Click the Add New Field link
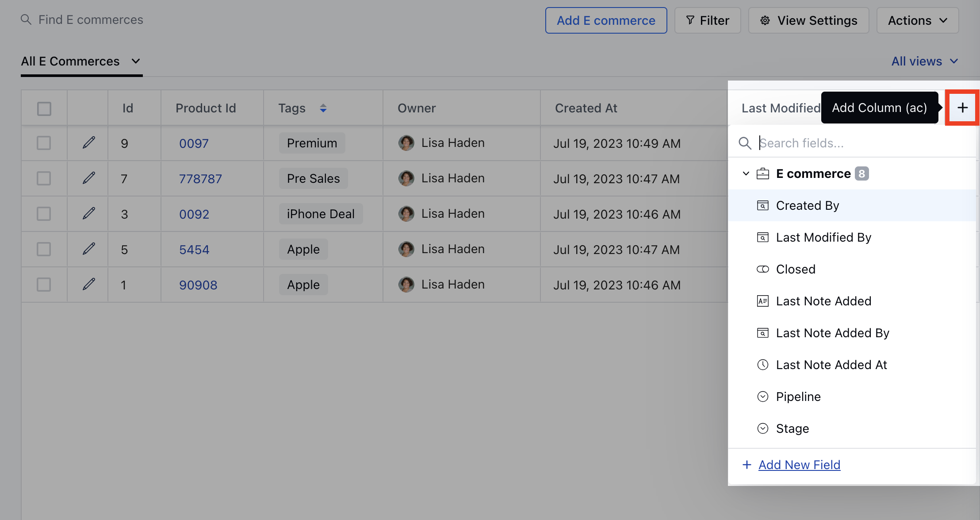980x520 pixels. point(799,465)
